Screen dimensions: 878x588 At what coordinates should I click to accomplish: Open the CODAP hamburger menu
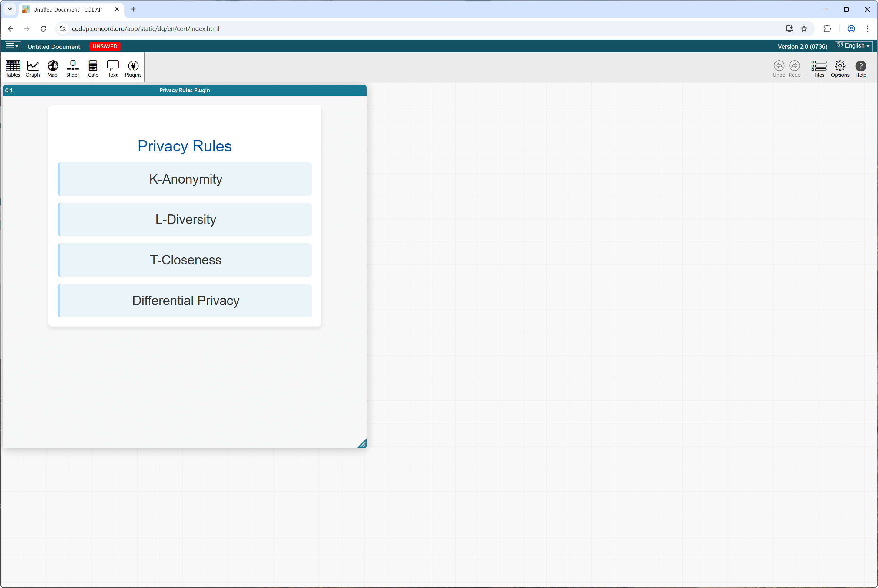[x=12, y=46]
